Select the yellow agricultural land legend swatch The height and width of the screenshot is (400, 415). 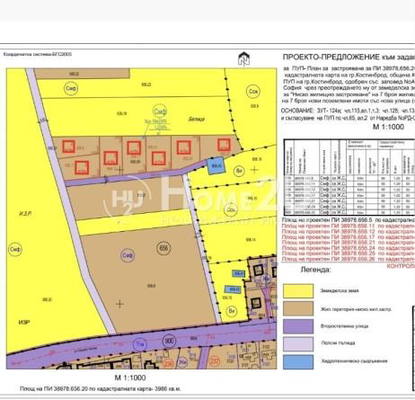click(x=298, y=291)
